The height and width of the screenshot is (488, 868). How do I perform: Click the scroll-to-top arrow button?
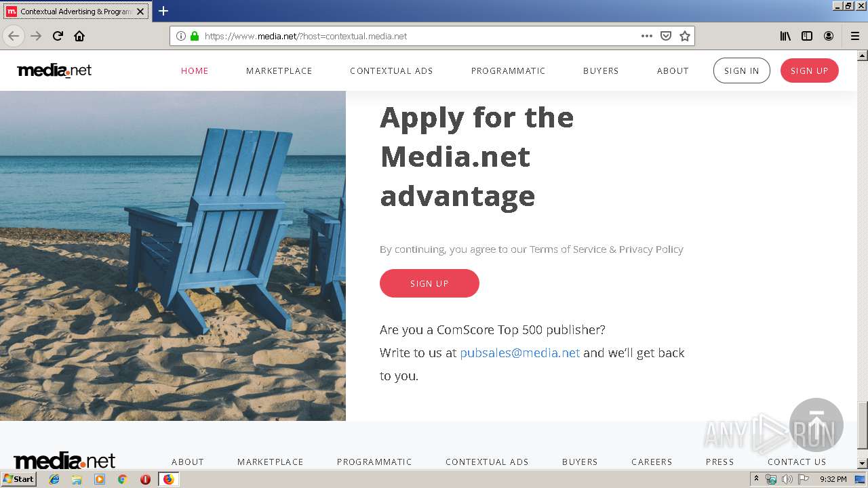816,425
